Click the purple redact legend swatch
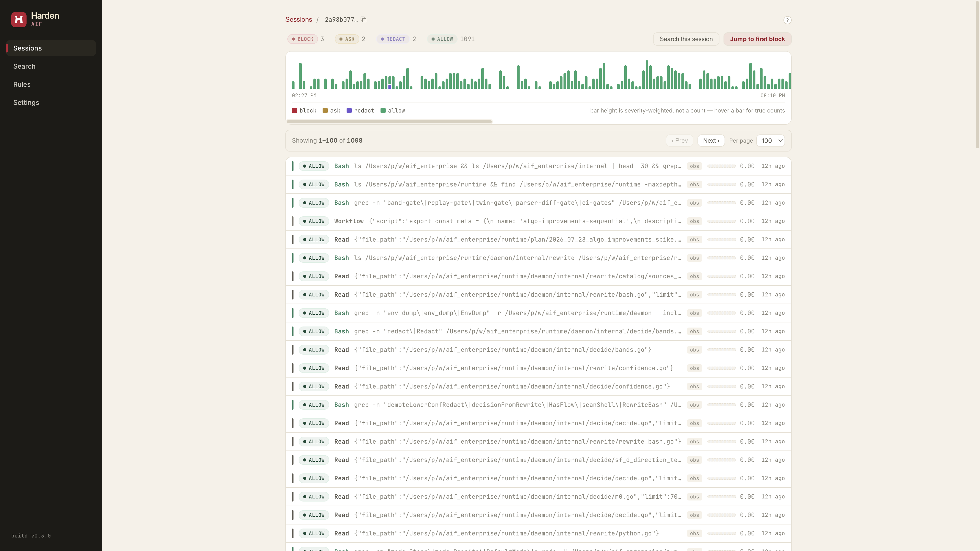 pyautogui.click(x=349, y=111)
